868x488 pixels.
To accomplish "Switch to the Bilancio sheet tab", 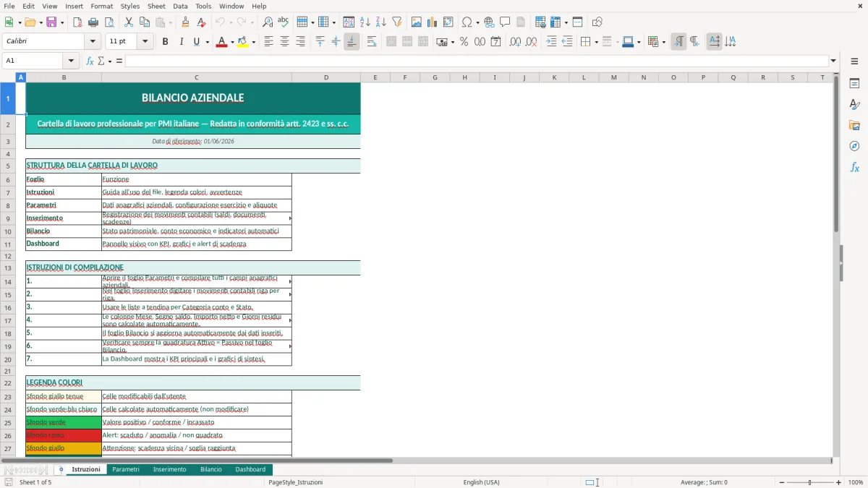I will [211, 470].
